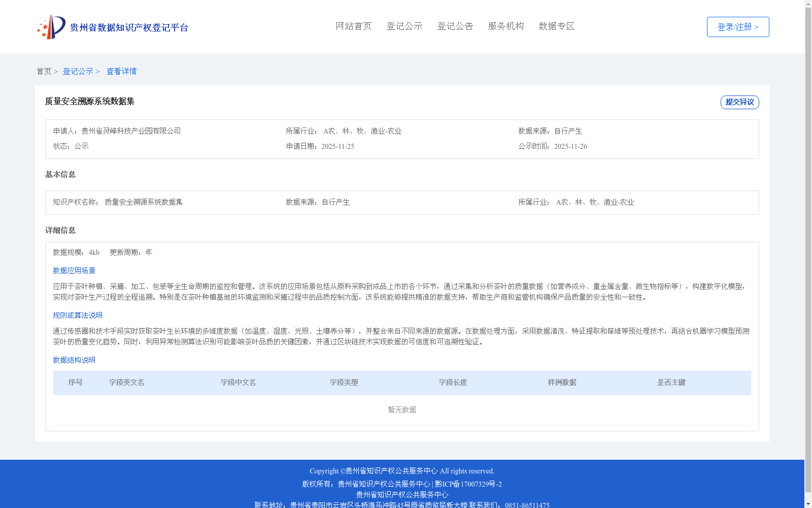Click the page vertical scrollbar
The width and height of the screenshot is (812, 508).
click(x=808, y=254)
